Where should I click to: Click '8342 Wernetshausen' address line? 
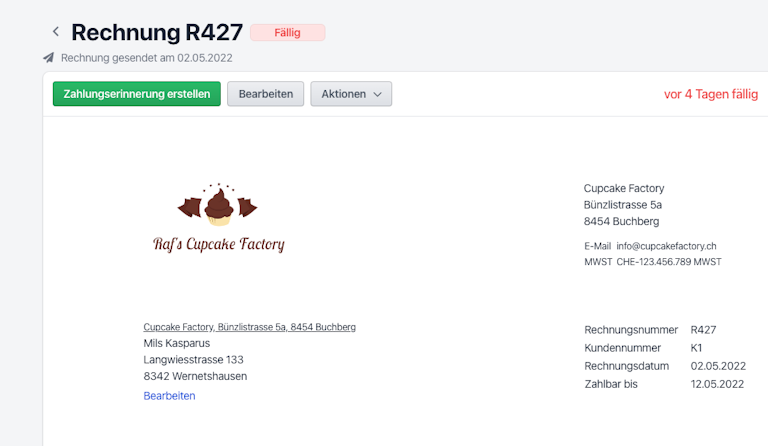195,376
